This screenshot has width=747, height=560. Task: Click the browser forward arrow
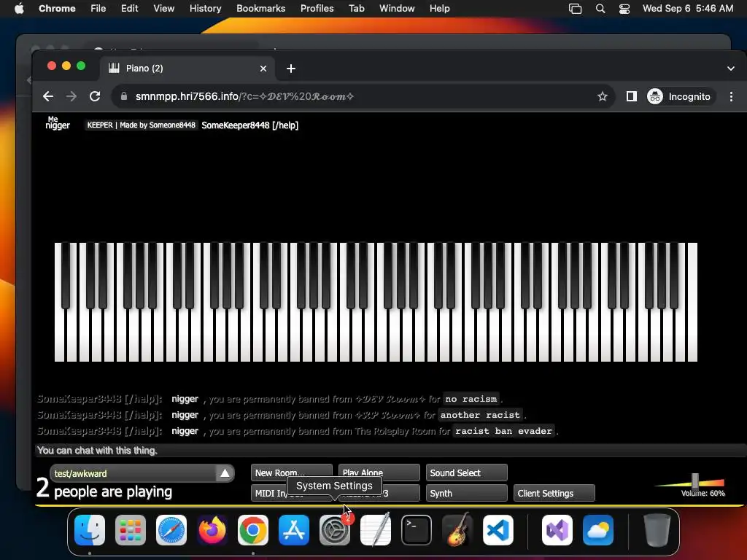pos(71,97)
